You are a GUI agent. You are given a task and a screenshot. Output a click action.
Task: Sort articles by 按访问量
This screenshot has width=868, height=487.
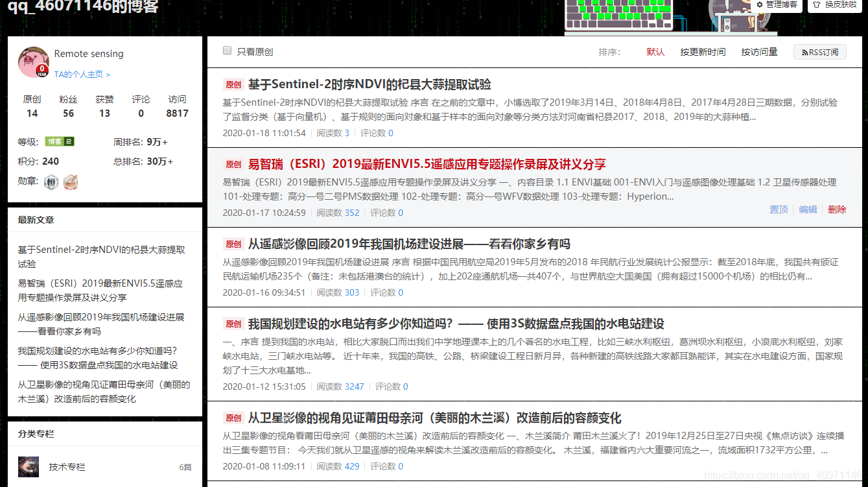tap(758, 52)
